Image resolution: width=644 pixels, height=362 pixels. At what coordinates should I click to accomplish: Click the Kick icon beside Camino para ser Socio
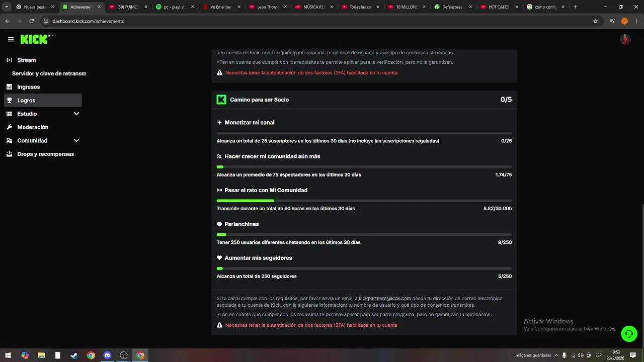[221, 100]
